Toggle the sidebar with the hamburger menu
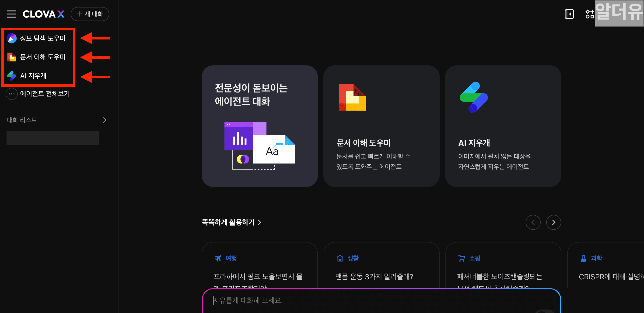Screen dimensions: 644x313 [11, 14]
